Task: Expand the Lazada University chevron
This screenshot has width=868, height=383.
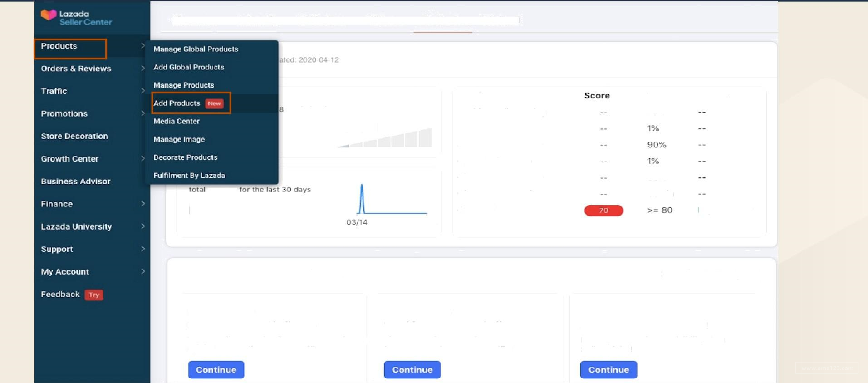Action: point(142,226)
